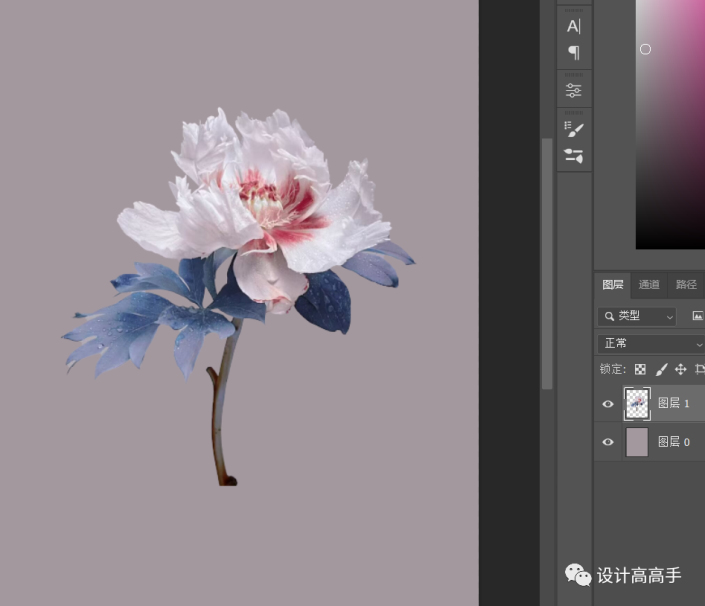
Task: Pick a color in the color field
Action: [x=670, y=126]
